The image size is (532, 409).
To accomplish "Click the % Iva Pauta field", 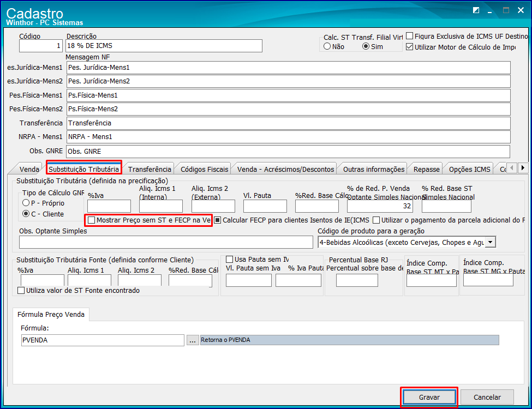I will 298,280.
